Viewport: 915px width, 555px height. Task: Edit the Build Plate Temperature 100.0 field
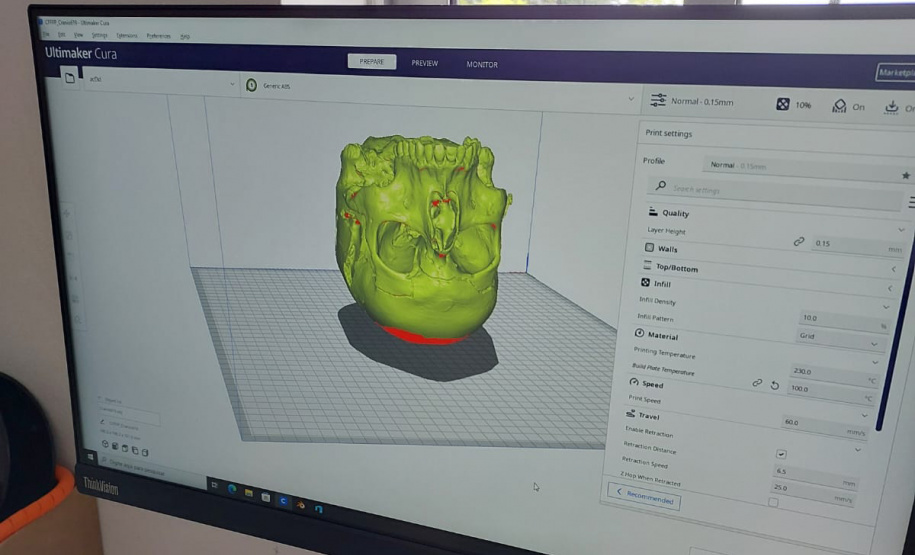(830, 392)
